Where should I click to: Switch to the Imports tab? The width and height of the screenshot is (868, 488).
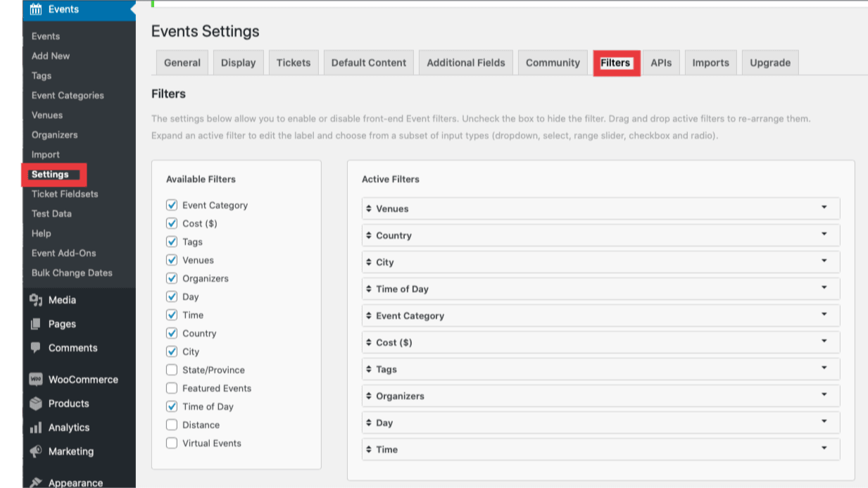[x=710, y=63]
